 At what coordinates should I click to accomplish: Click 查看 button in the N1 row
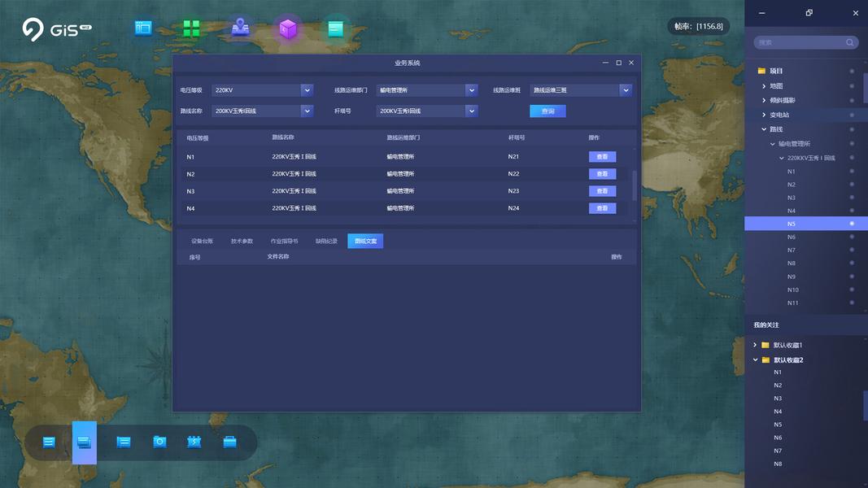602,157
